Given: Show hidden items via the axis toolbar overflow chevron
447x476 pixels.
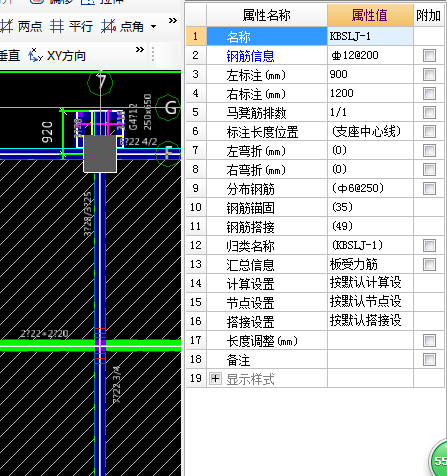Looking at the screenshot, I should [x=173, y=21].
